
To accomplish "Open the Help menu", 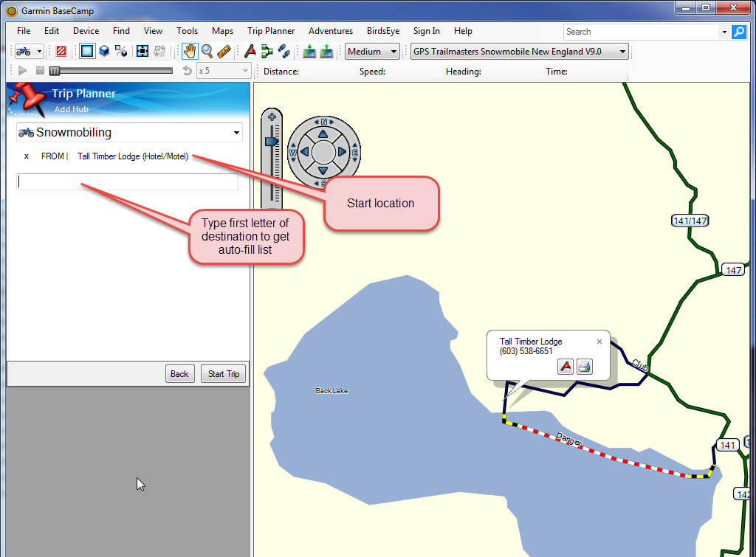I will point(463,31).
